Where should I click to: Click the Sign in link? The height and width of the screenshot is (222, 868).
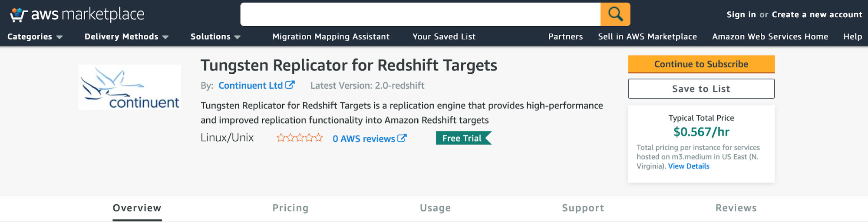coord(741,14)
